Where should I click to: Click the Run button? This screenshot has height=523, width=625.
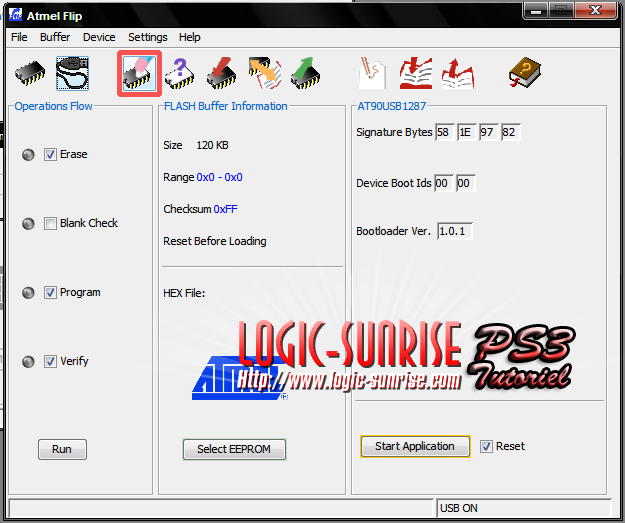62,449
